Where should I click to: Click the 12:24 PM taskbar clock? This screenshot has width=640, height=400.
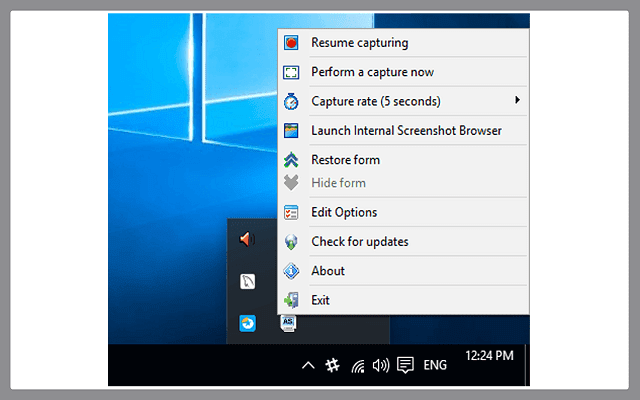489,355
